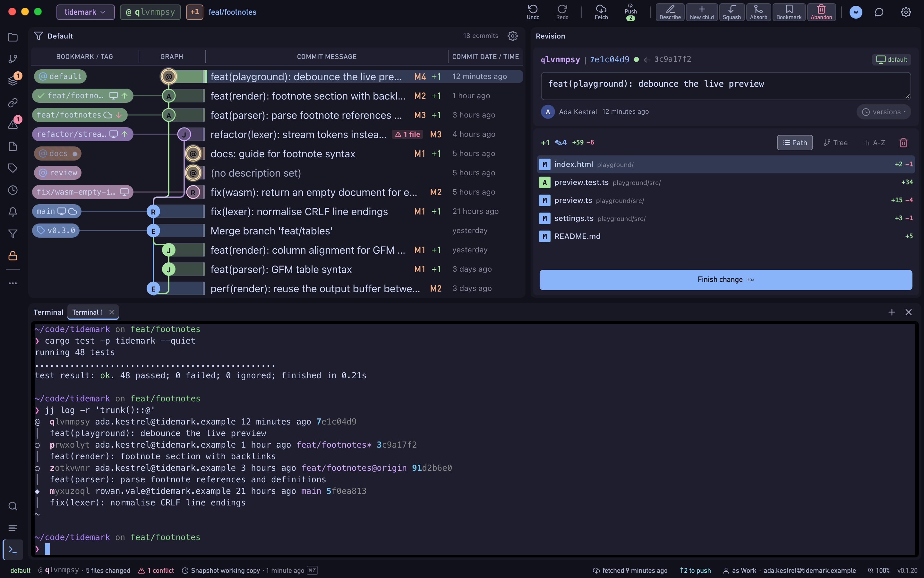
Task: Click the Bookmark toolbar button
Action: pos(789,12)
